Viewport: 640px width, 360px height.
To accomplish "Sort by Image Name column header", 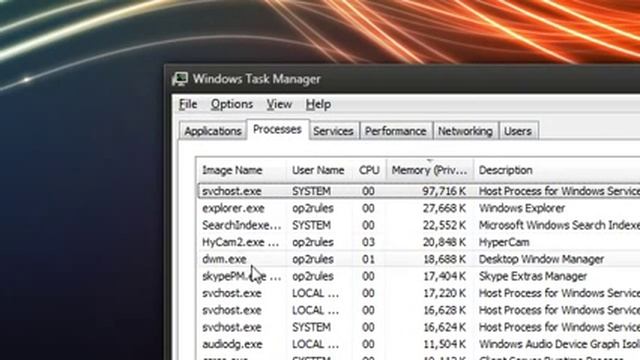I will click(x=242, y=170).
